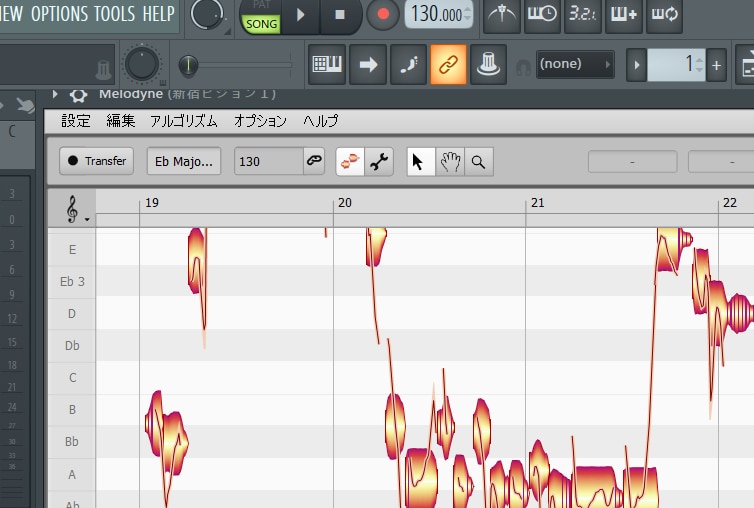Click the Db pitch row label
This screenshot has width=754, height=508.
coord(72,345)
